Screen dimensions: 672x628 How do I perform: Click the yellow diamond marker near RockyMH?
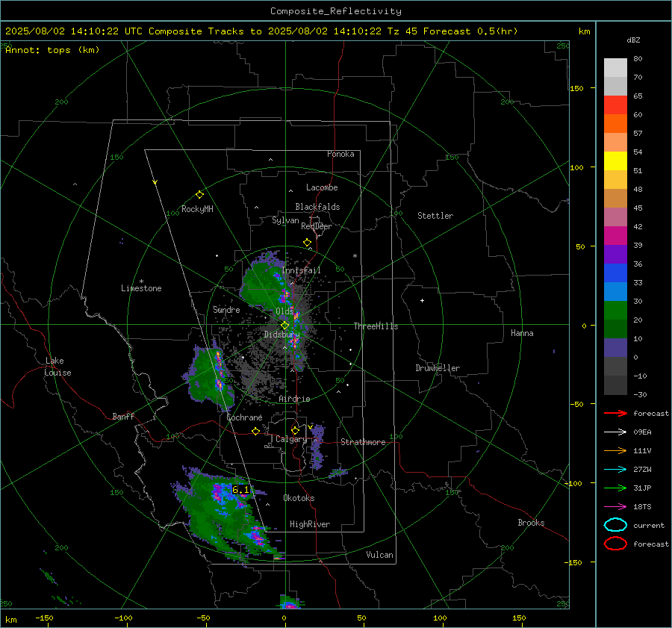(x=199, y=195)
